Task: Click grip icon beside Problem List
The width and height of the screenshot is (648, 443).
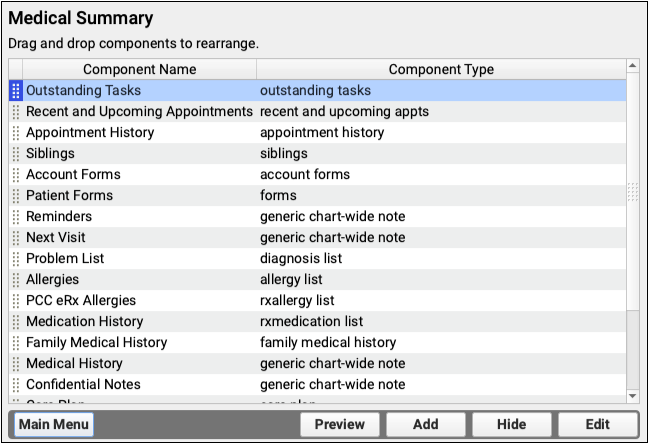Action: coord(15,258)
